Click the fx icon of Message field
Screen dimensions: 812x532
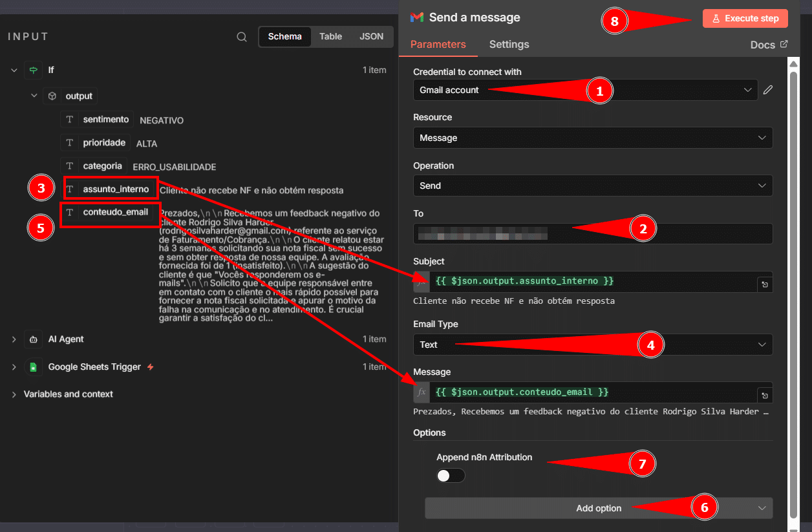click(422, 392)
